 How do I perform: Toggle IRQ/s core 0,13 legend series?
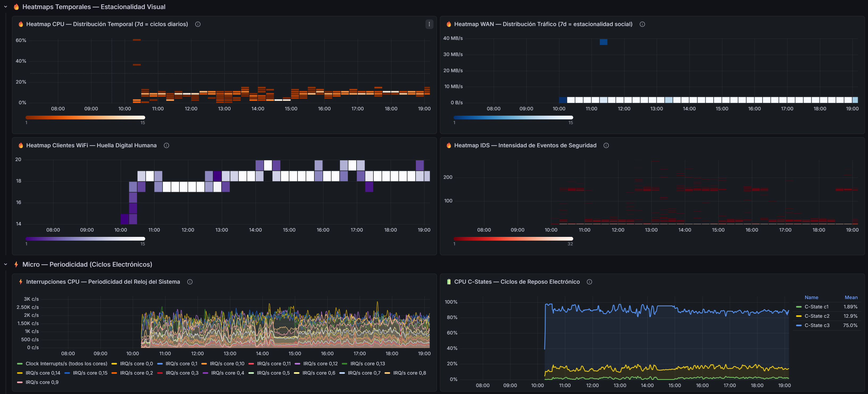click(368, 364)
